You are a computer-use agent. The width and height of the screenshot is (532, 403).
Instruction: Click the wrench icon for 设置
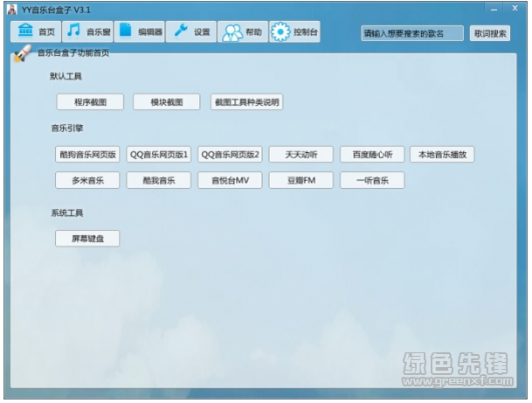(x=181, y=30)
